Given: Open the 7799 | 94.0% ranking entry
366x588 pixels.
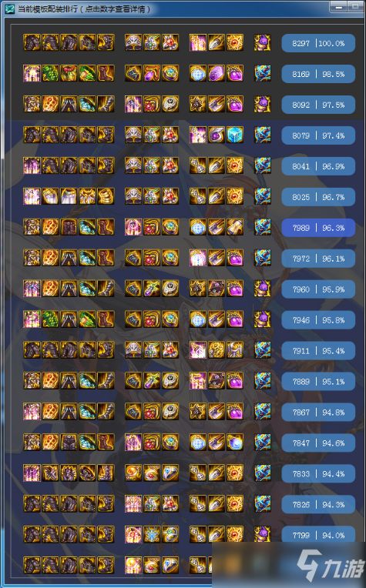Looking at the screenshot, I should click(x=318, y=535).
